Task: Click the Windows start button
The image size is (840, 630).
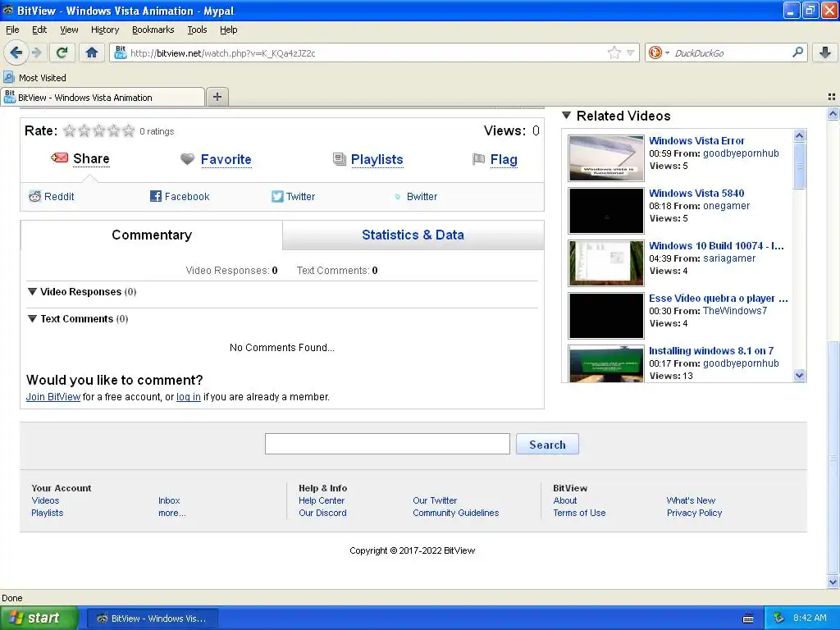Action: [39, 618]
